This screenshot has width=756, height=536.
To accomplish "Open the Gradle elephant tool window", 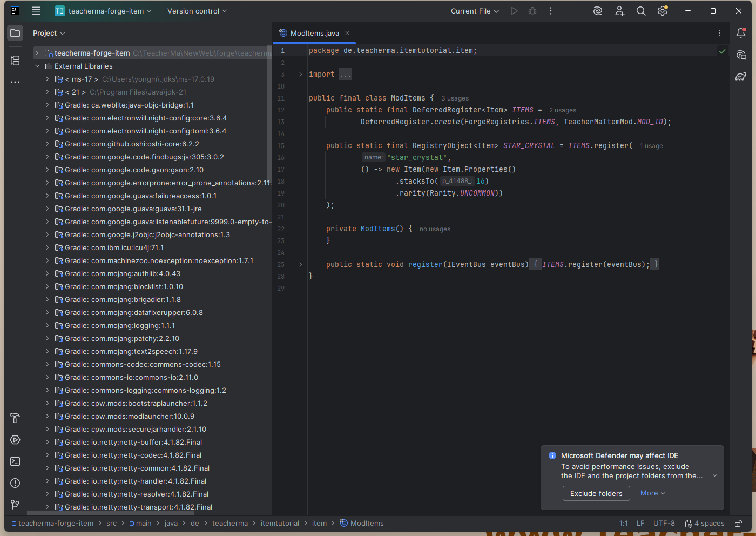I will [741, 76].
